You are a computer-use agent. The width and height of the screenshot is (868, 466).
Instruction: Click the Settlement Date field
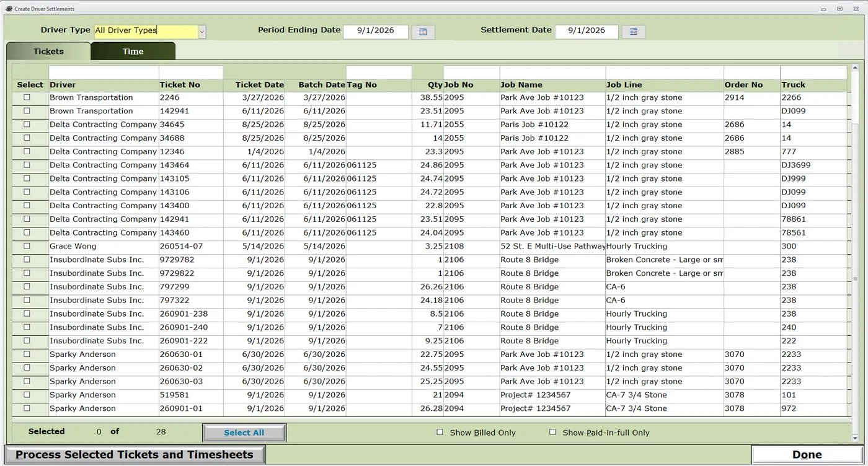coord(587,32)
